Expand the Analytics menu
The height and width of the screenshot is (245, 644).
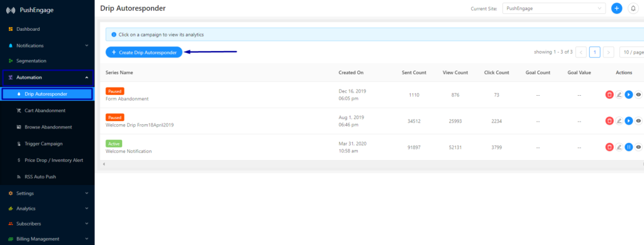(x=47, y=208)
